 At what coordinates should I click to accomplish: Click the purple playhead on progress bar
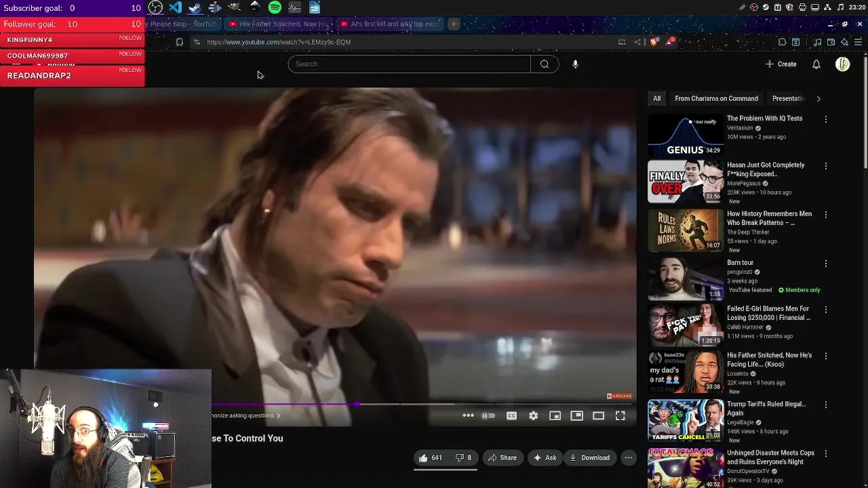click(356, 405)
